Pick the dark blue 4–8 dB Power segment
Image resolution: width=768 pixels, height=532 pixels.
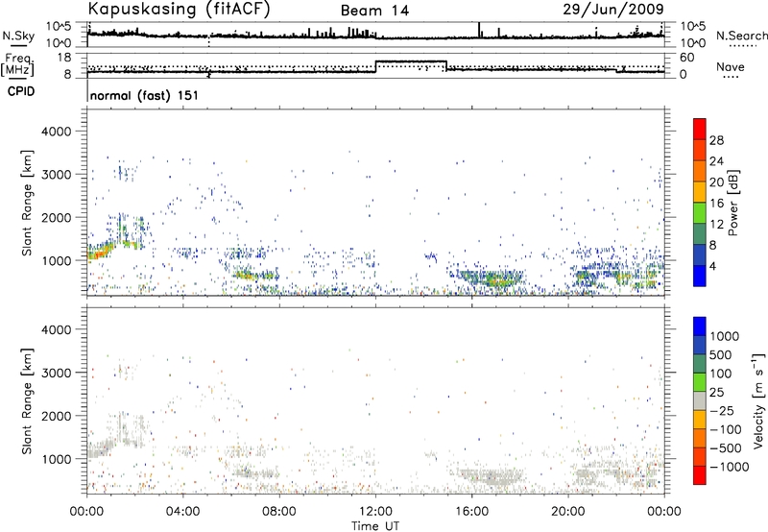[700, 254]
